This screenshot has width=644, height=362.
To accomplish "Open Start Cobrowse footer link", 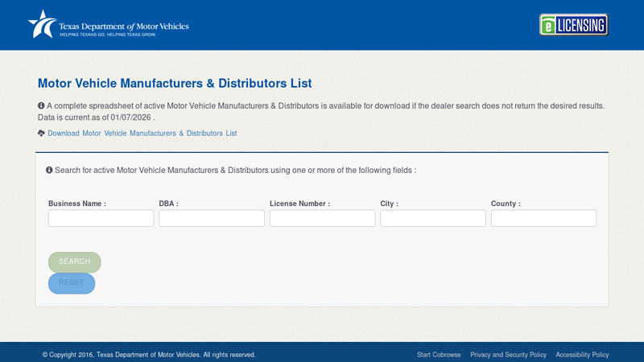I will [439, 355].
